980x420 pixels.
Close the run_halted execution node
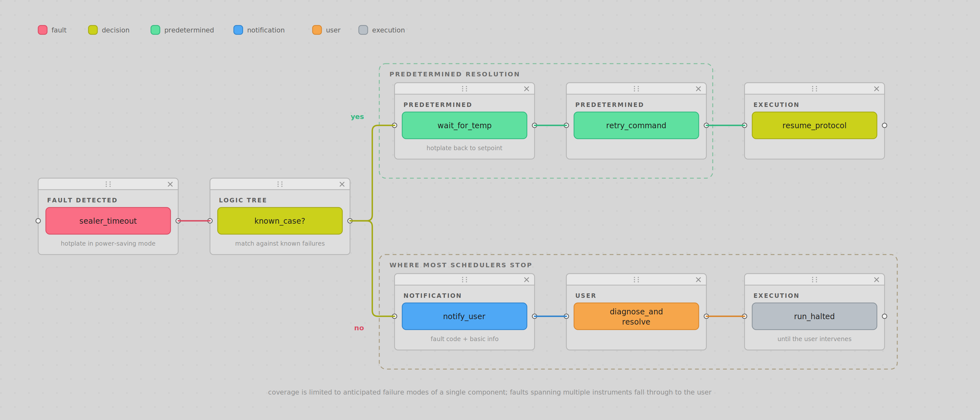pyautogui.click(x=877, y=280)
